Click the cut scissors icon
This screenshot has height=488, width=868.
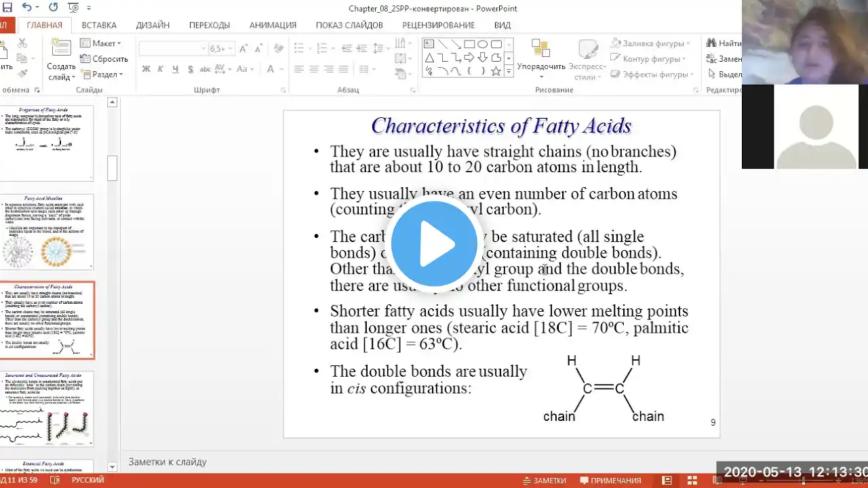coord(22,43)
